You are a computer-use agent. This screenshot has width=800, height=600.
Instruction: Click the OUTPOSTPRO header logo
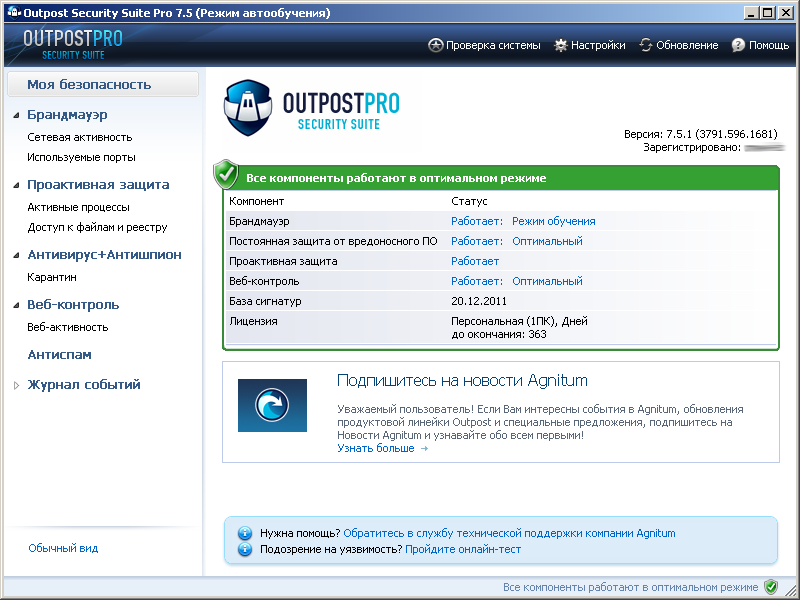pyautogui.click(x=73, y=44)
